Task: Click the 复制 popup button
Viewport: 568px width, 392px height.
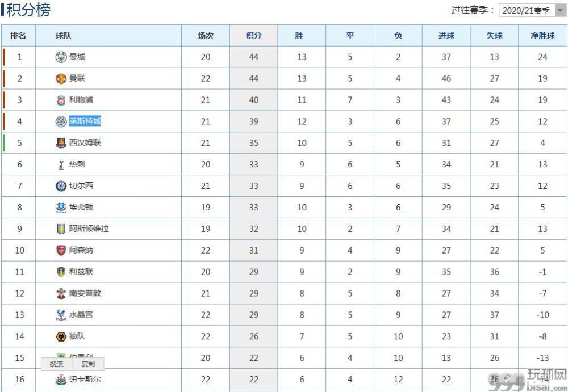Action: tap(88, 364)
